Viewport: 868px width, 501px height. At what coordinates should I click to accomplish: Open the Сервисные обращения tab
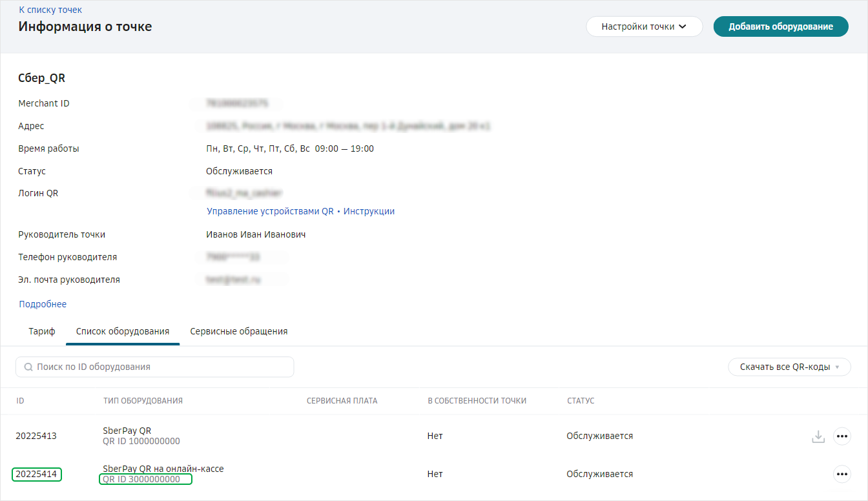coord(238,331)
